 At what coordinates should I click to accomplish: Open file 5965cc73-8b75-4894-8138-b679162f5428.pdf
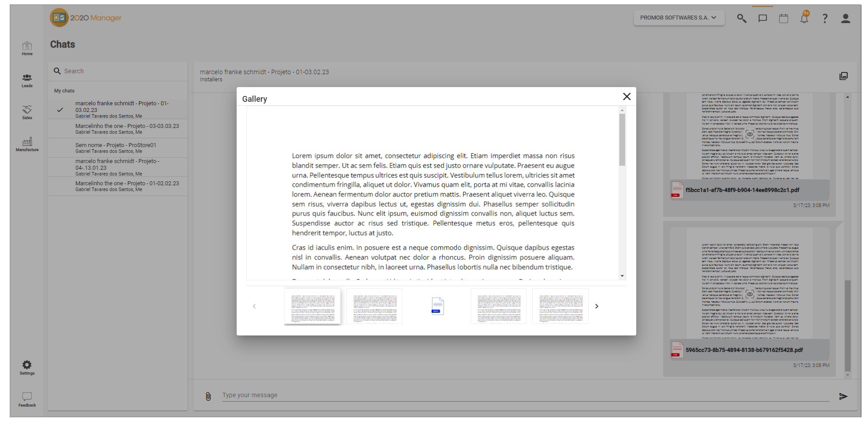pyautogui.click(x=744, y=350)
